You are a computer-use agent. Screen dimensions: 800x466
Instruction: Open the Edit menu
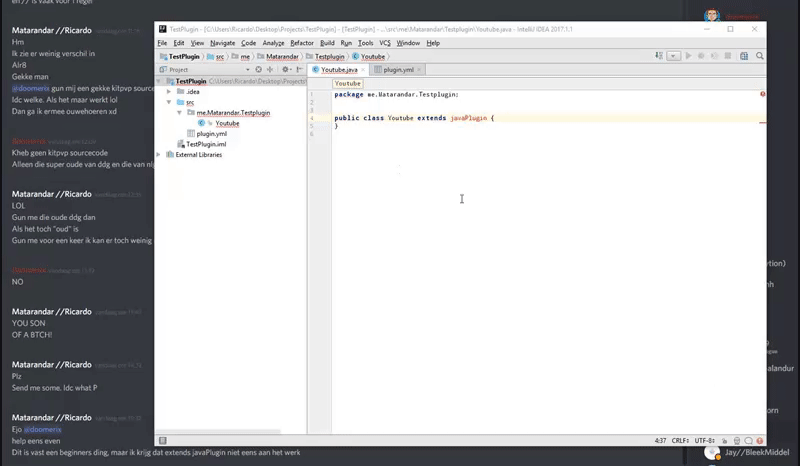pyautogui.click(x=179, y=43)
